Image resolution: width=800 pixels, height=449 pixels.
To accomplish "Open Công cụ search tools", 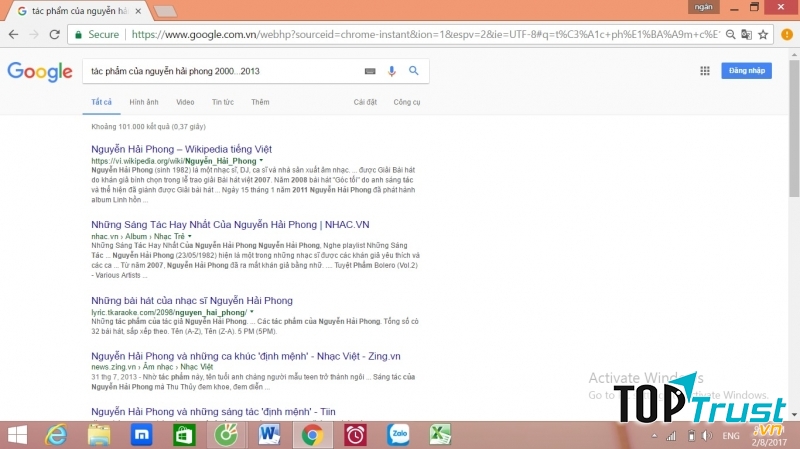I will pyautogui.click(x=407, y=102).
